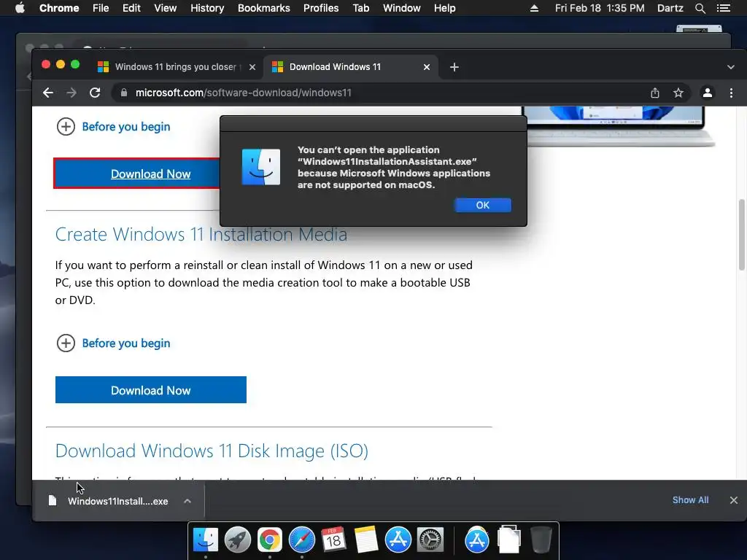Screen dimensions: 747x560
Task: Click the Dartz user name in menu bar
Action: (670, 8)
